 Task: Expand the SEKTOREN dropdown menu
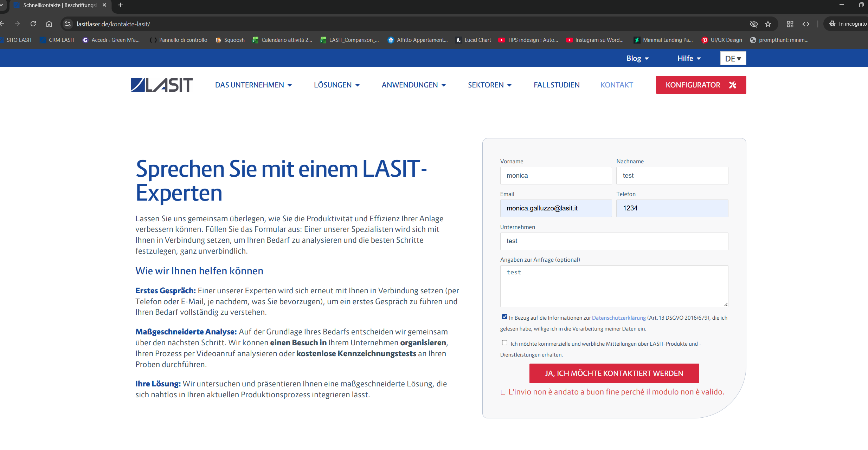[489, 85]
